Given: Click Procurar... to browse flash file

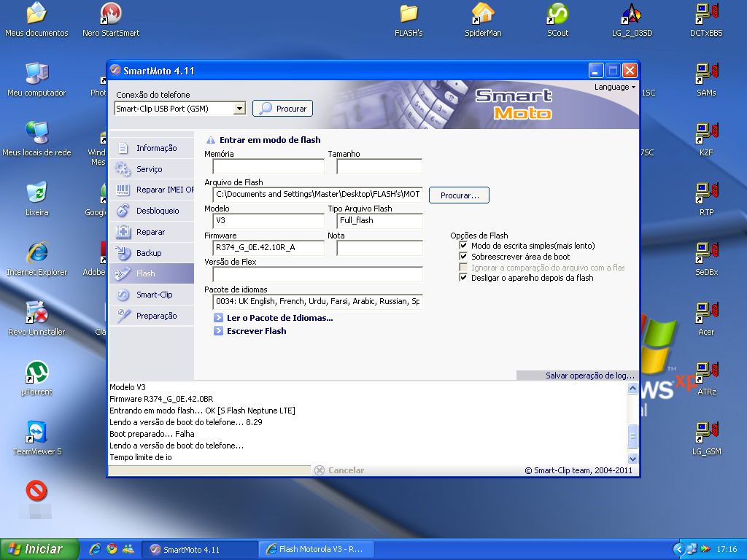Looking at the screenshot, I should 460,195.
